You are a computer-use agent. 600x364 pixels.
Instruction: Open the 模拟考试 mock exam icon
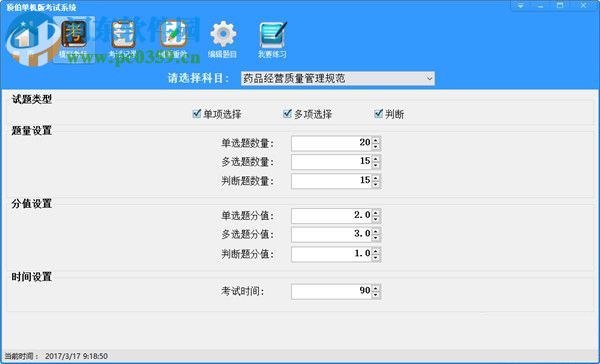tap(73, 39)
